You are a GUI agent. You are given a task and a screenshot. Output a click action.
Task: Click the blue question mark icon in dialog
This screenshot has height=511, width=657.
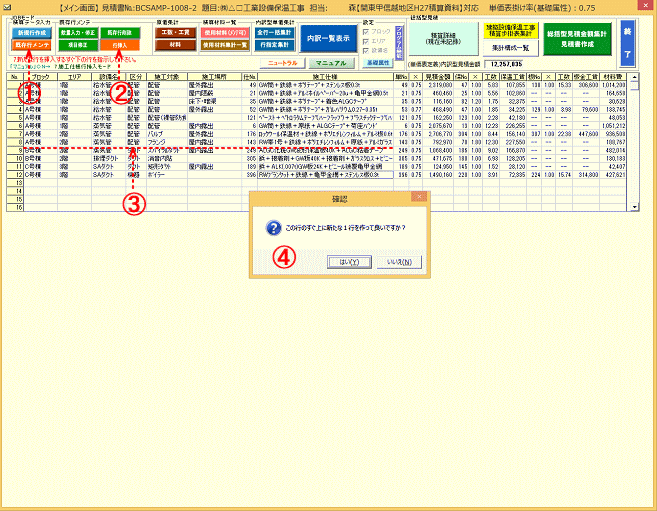[274, 228]
